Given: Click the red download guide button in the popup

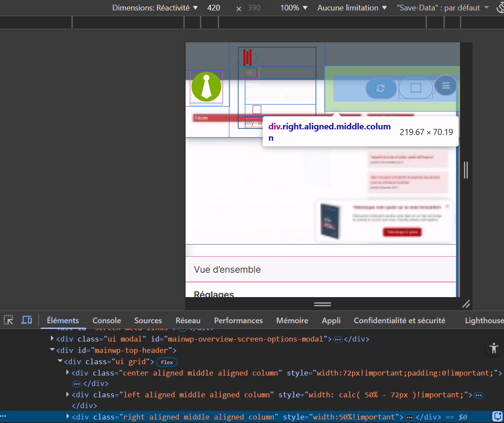Looking at the screenshot, I should 402,232.
